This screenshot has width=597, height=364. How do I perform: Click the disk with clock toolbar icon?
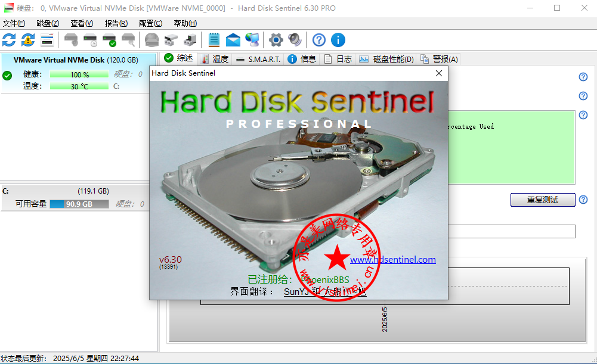[90, 40]
